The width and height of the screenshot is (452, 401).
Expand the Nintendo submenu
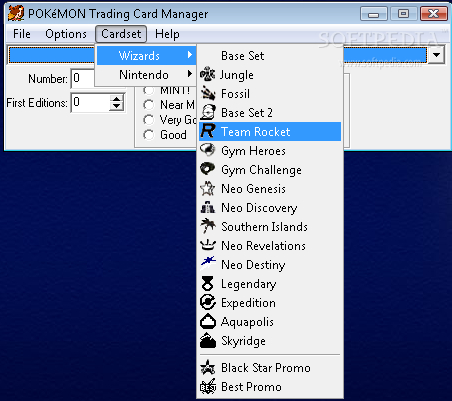click(146, 75)
